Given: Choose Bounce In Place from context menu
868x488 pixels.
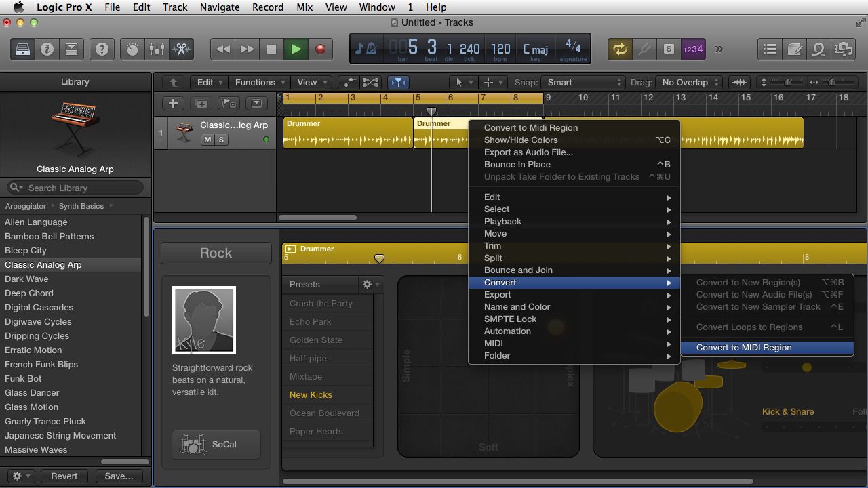Looking at the screenshot, I should coord(574,164).
